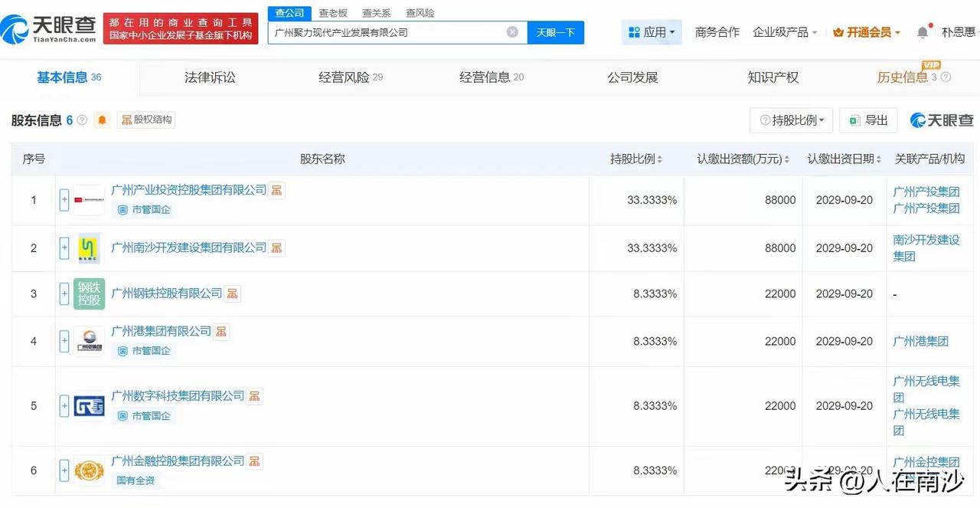Open 广州金融控股集团有限公司 company page

(178, 461)
